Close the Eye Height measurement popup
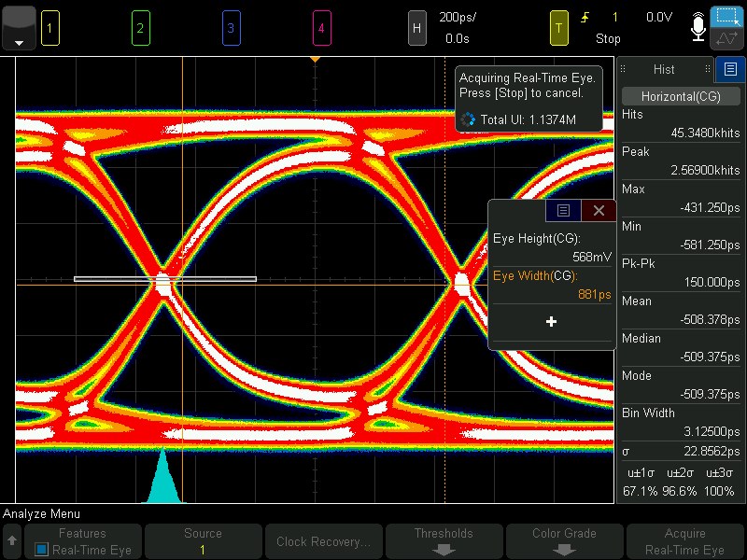This screenshot has width=747, height=560. [x=599, y=211]
